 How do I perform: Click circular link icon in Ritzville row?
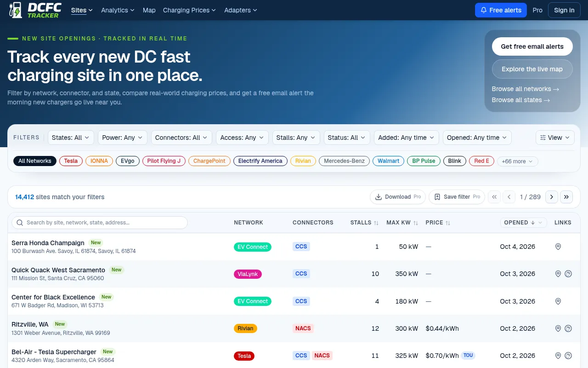(x=568, y=328)
